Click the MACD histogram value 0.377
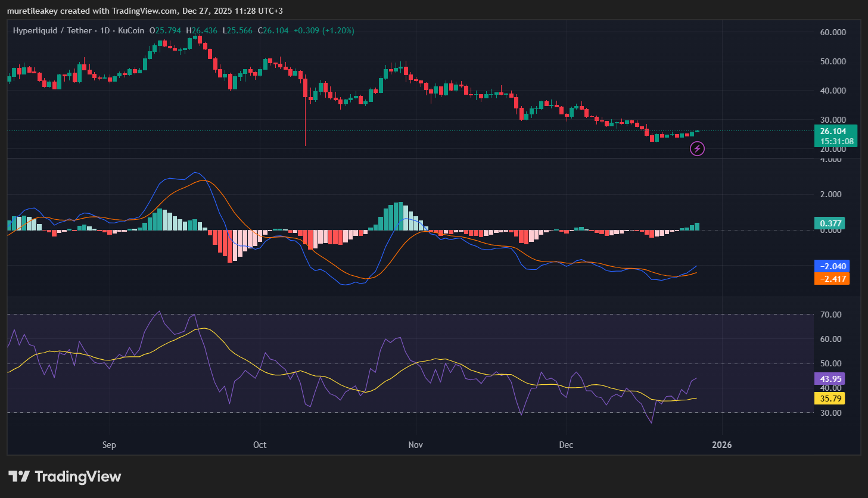 [x=830, y=223]
